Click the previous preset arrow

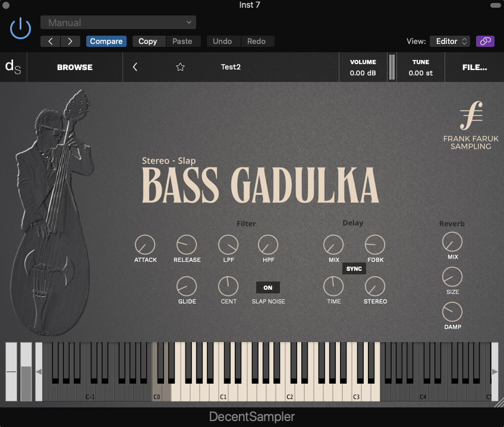tap(51, 41)
